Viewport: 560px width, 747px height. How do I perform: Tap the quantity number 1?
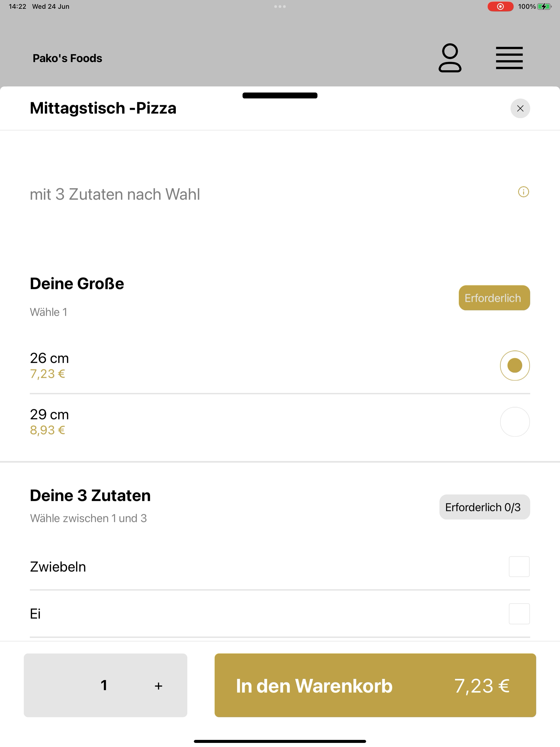(x=104, y=685)
